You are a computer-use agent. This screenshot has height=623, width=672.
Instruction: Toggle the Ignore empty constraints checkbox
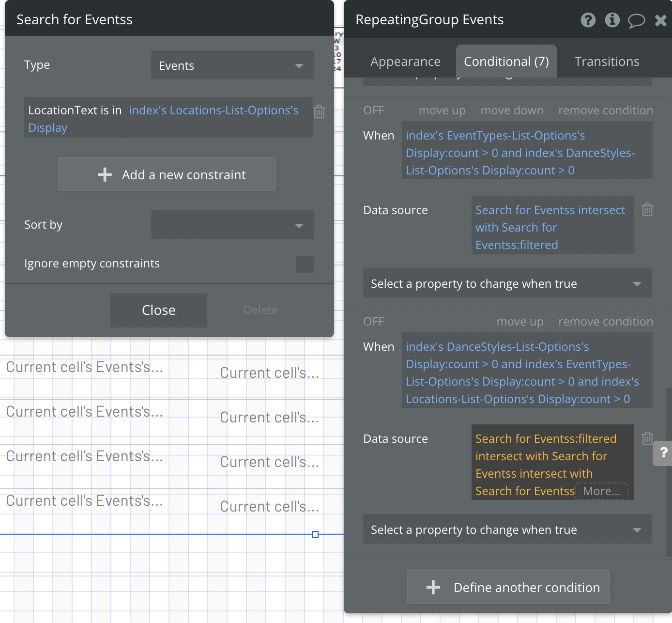pyautogui.click(x=305, y=265)
